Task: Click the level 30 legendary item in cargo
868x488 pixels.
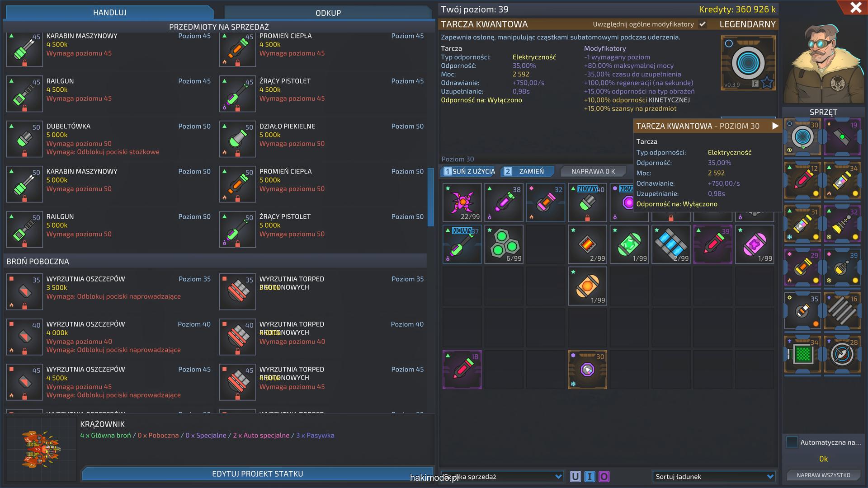Action: [x=587, y=370]
